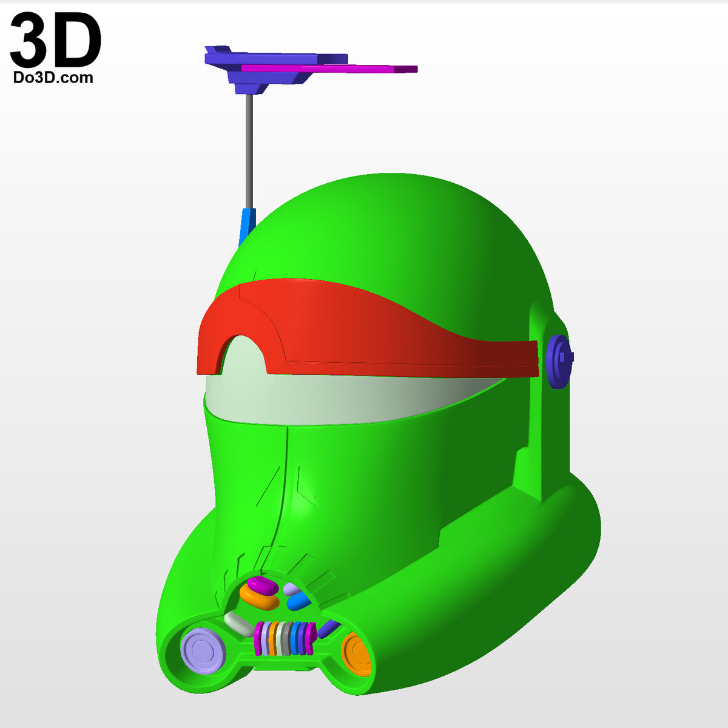The image size is (728, 728).
Task: Click the red visor brim of helmet
Action: point(368,328)
